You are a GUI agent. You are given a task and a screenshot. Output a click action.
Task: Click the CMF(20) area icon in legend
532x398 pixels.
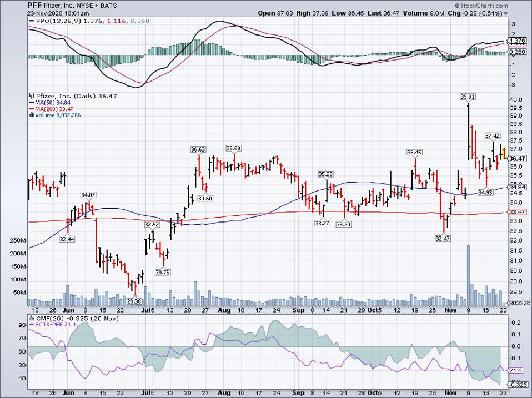[32, 318]
